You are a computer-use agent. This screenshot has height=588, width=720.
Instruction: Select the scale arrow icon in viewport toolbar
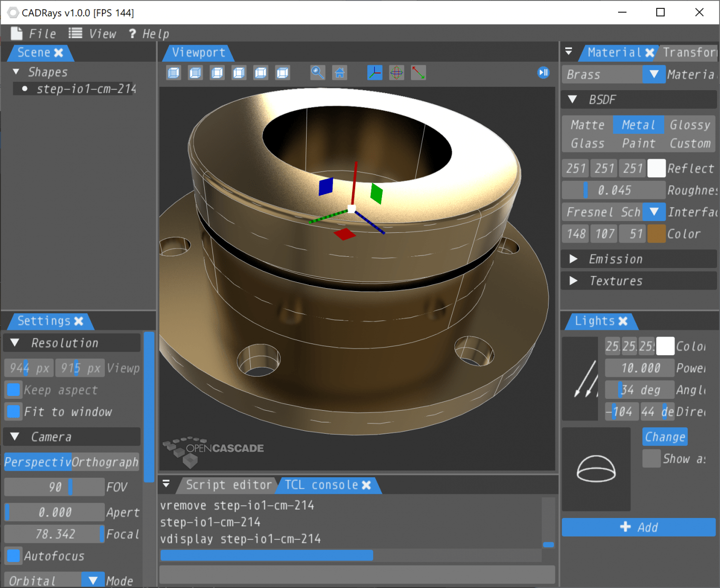[418, 73]
